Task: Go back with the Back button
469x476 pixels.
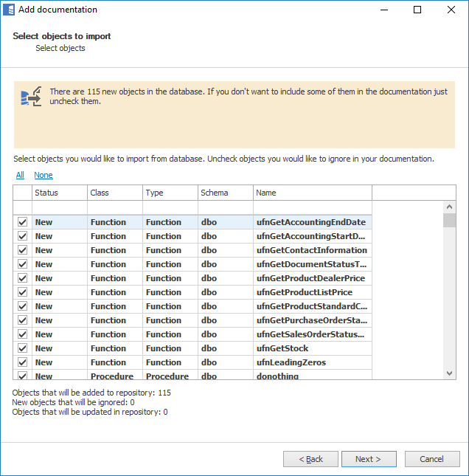Action: tap(310, 459)
